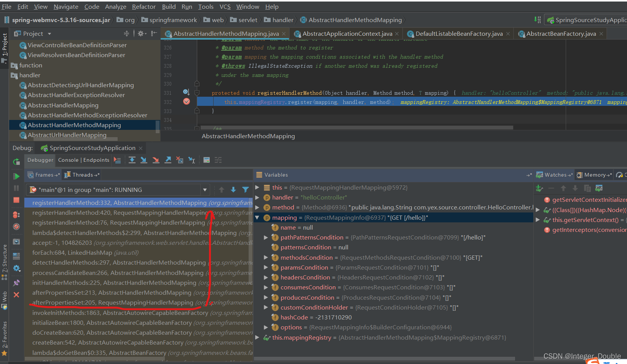Switch to DefaultListableBeanFactory.java tab
Screen dimensions: 627x364
459,34
